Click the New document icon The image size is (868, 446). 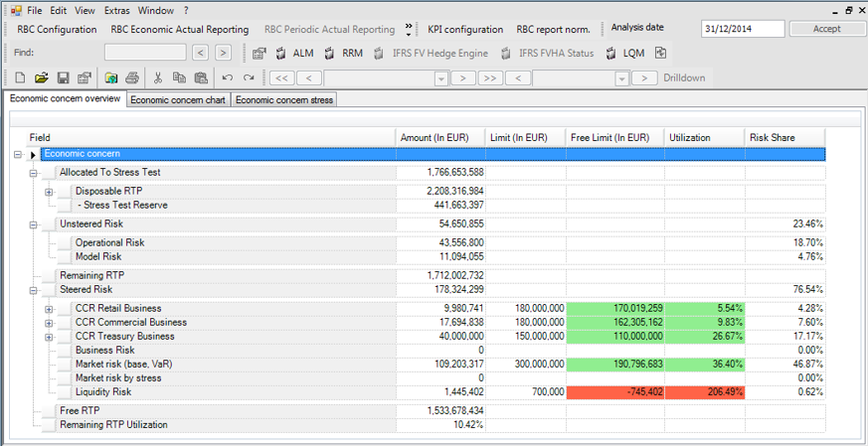[x=20, y=77]
